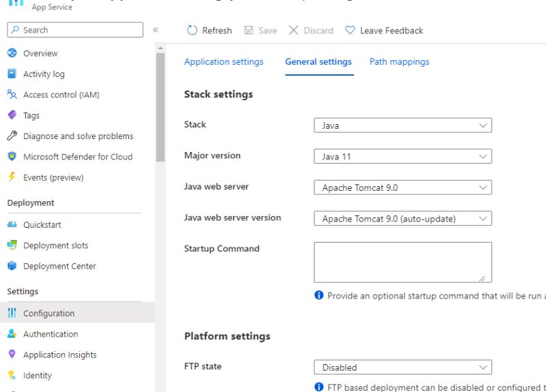The width and height of the screenshot is (546, 392).
Task: Click the Application Insights bulb icon
Action: tap(12, 355)
